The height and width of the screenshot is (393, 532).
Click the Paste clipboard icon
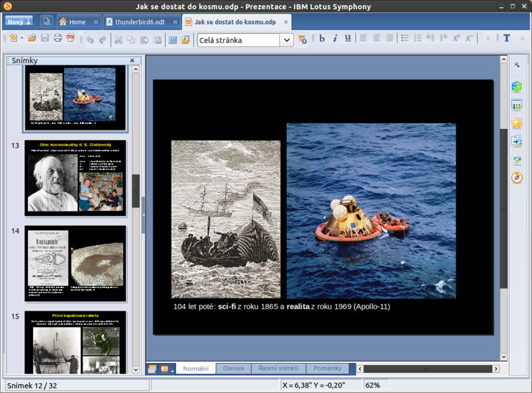point(144,40)
